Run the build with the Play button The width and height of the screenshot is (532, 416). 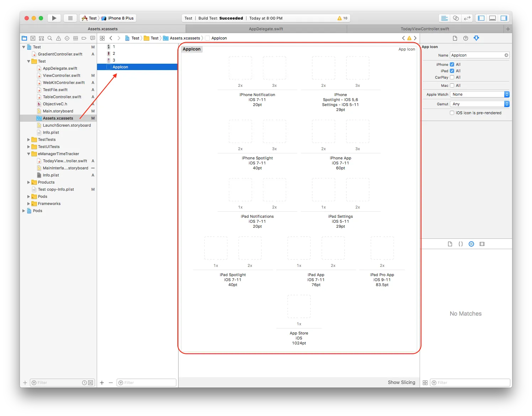(x=54, y=18)
